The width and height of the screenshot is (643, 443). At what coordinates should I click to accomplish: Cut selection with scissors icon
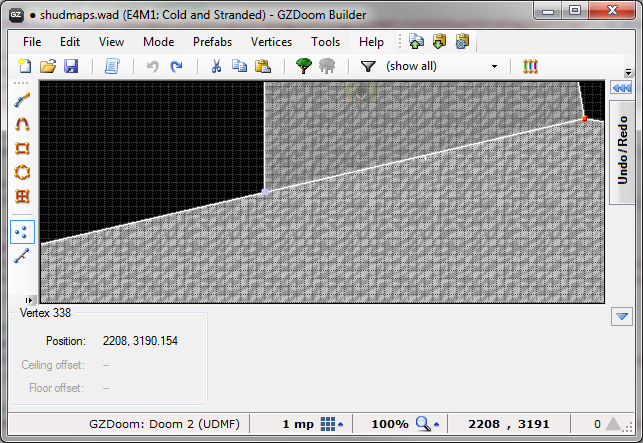[216, 66]
